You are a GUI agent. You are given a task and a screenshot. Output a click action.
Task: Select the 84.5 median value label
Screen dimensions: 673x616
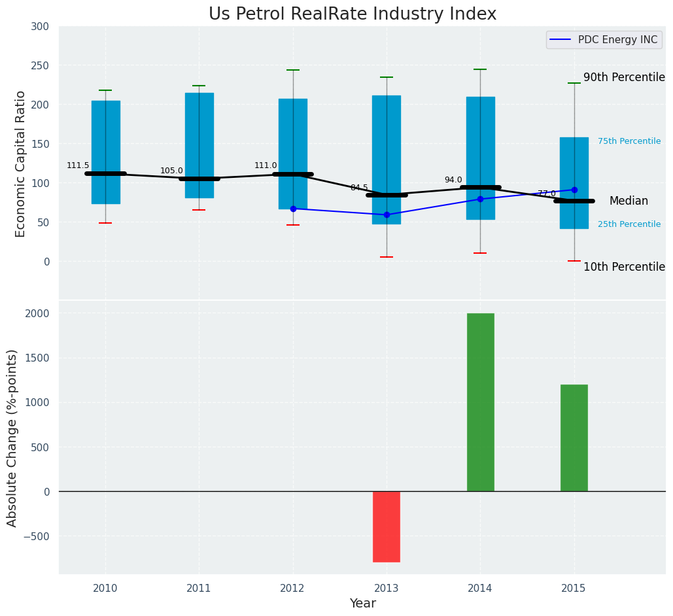click(359, 188)
